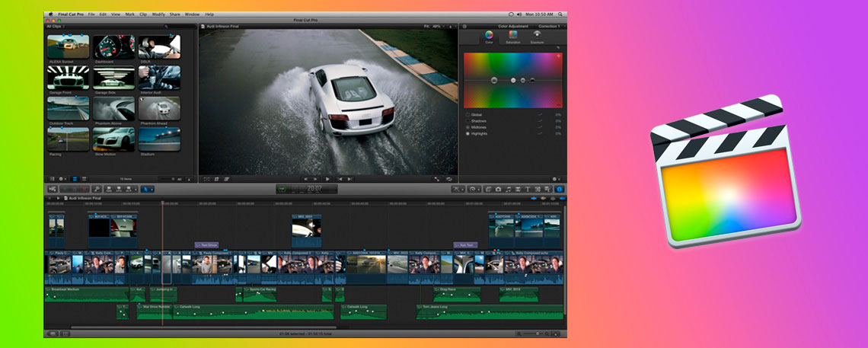Open the Mark menu
The image size is (868, 348).
tap(130, 14)
